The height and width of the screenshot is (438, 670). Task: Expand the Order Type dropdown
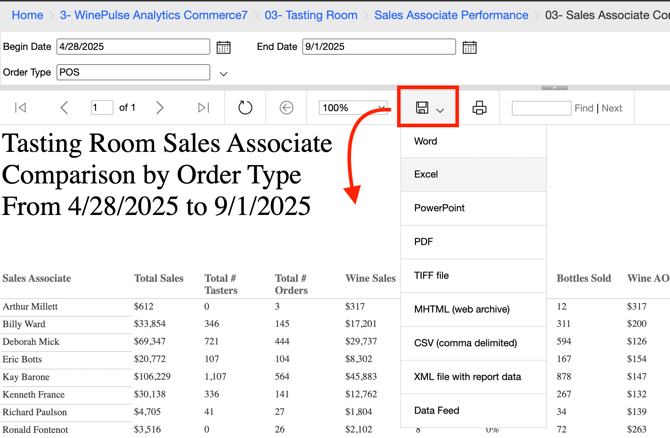(224, 73)
